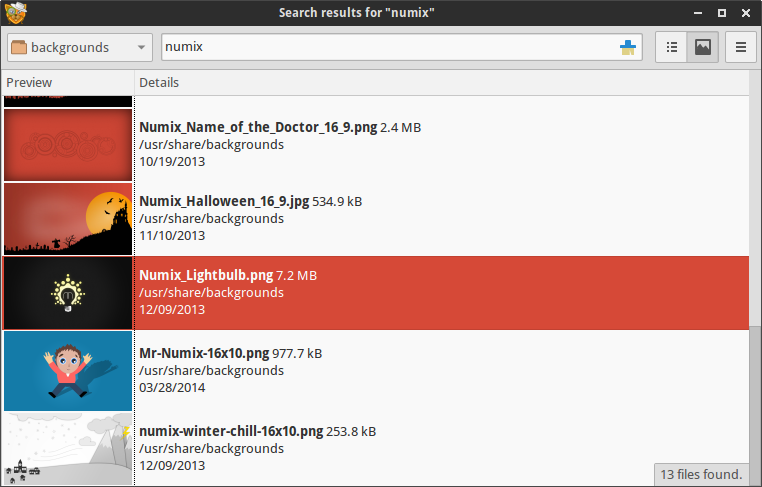The height and width of the screenshot is (487, 762).
Task: Maximize the search results window
Action: coord(722,13)
